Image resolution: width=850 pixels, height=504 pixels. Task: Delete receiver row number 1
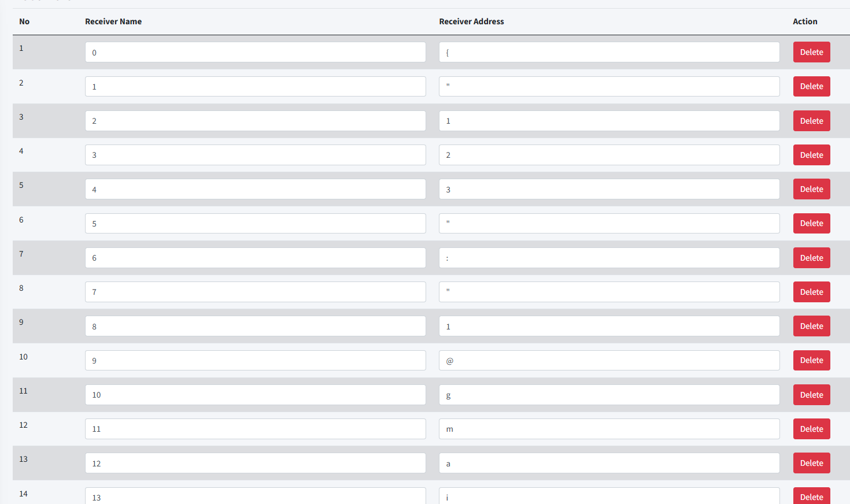pyautogui.click(x=811, y=52)
